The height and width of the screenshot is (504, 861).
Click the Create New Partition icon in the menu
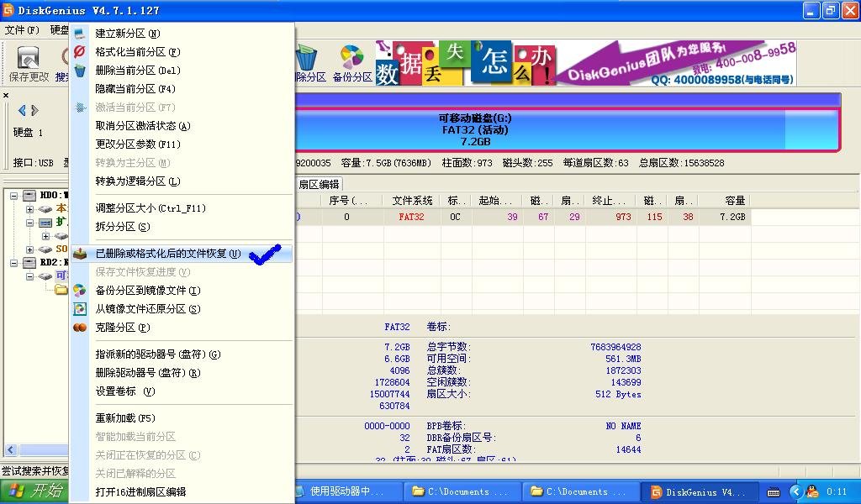(80, 34)
